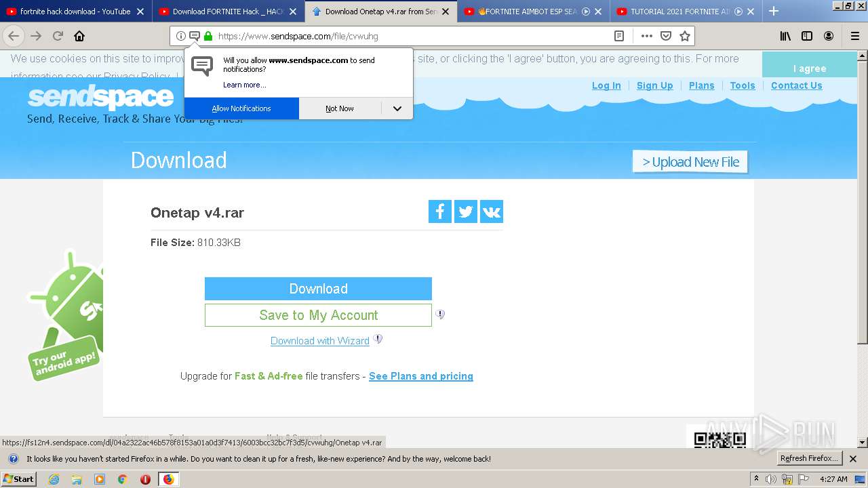This screenshot has height=488, width=868.
Task: Share file on VK
Action: coord(492,211)
